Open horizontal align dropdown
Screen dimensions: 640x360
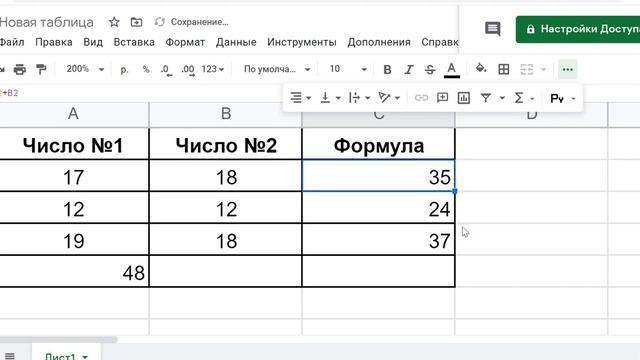300,98
